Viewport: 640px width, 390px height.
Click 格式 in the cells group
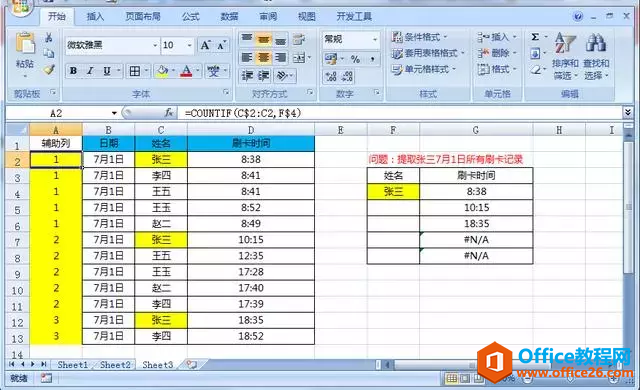coord(497,69)
